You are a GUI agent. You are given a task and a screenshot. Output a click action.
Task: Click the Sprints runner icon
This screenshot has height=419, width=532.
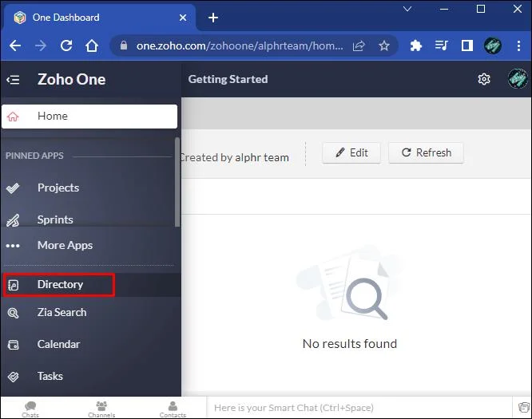click(13, 220)
